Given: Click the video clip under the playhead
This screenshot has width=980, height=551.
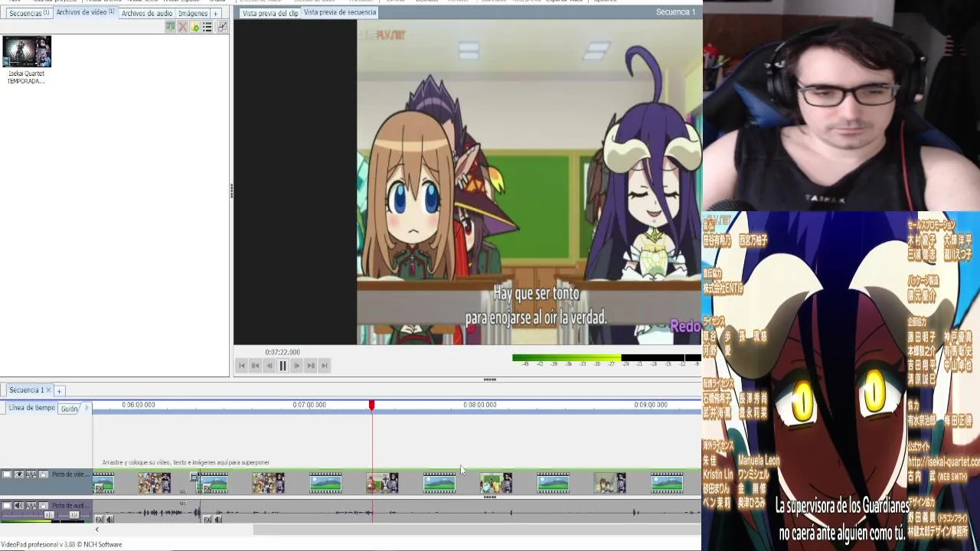Looking at the screenshot, I should point(382,483).
